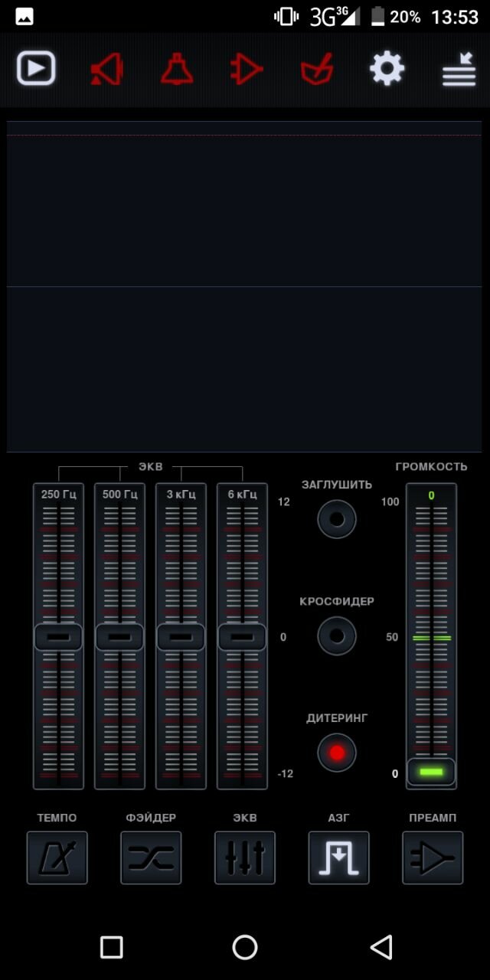Collapse the panel with the list arrow icon

(459, 70)
